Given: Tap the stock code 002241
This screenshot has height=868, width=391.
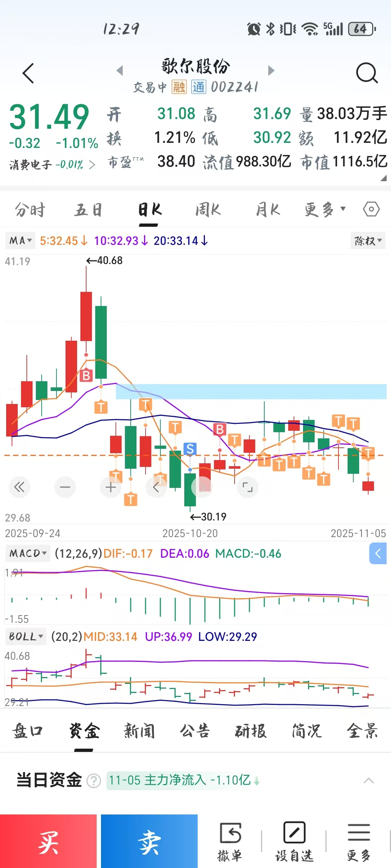Looking at the screenshot, I should (x=234, y=87).
